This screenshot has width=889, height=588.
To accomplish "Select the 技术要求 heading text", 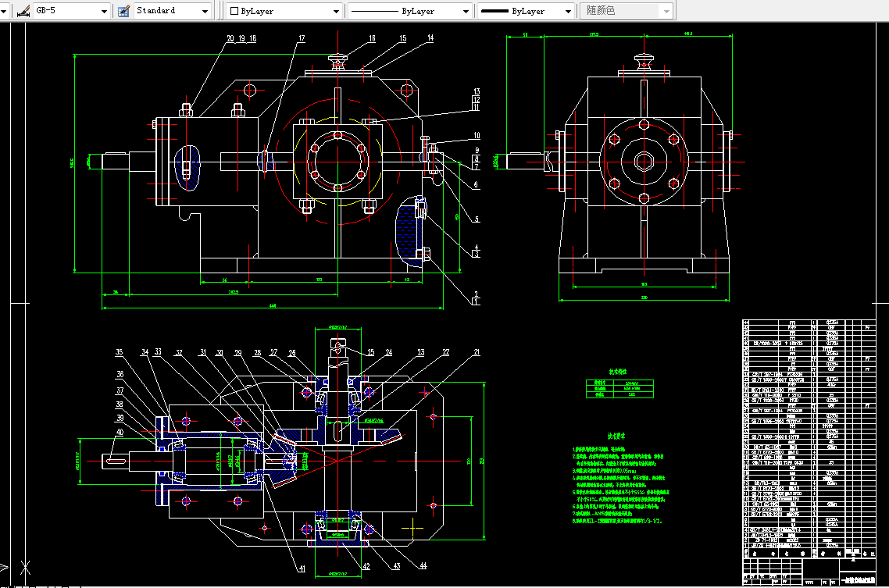I will point(616,437).
